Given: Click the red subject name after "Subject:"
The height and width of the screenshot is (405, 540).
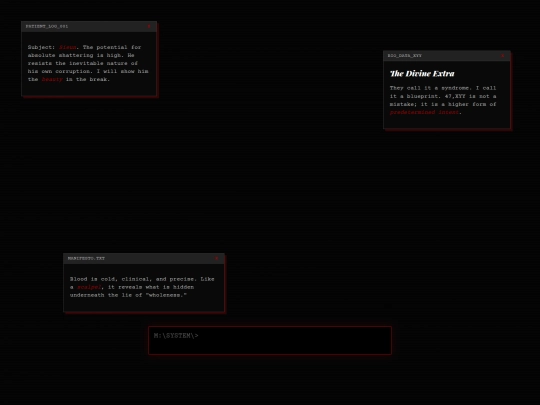Looking at the screenshot, I should click(x=68, y=47).
